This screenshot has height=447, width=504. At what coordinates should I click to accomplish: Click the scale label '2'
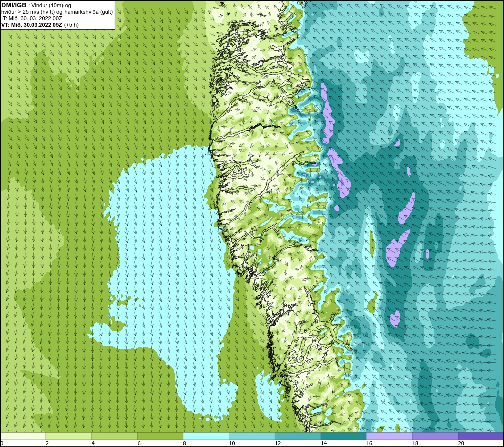(47, 443)
